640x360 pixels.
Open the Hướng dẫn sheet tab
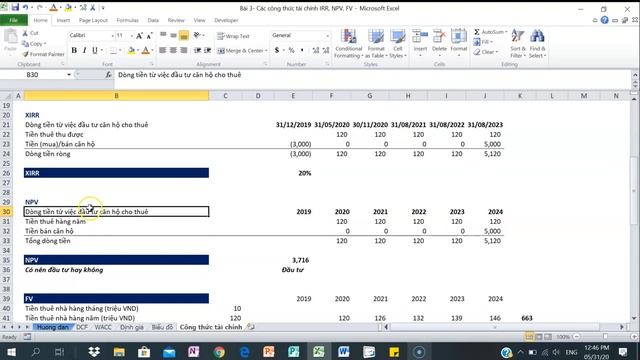(x=53, y=327)
